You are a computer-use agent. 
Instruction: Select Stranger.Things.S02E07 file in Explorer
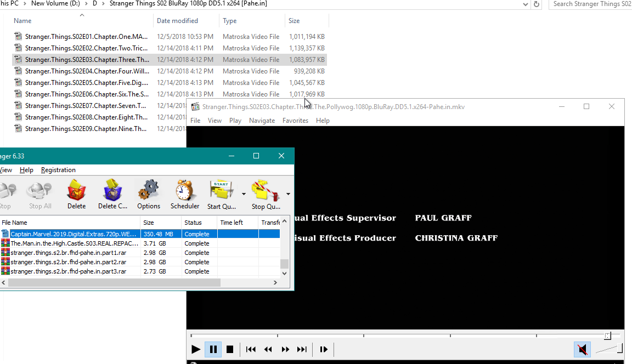[99, 106]
